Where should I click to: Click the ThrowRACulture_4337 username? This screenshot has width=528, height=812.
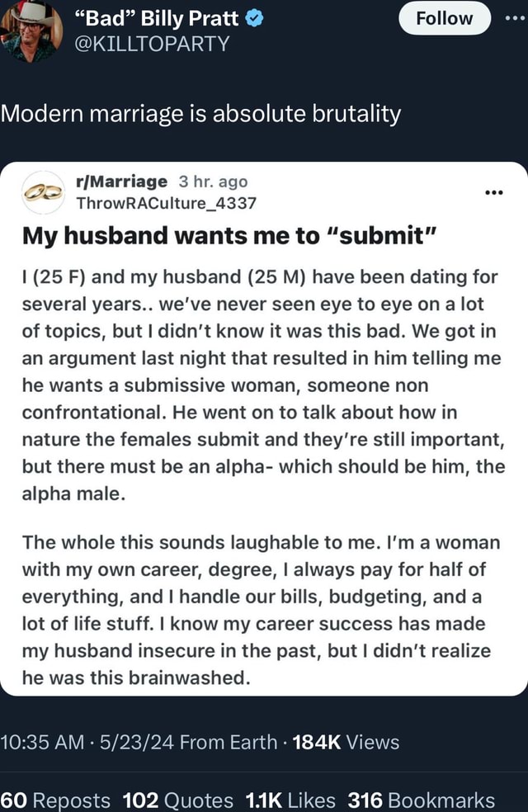pyautogui.click(x=166, y=204)
